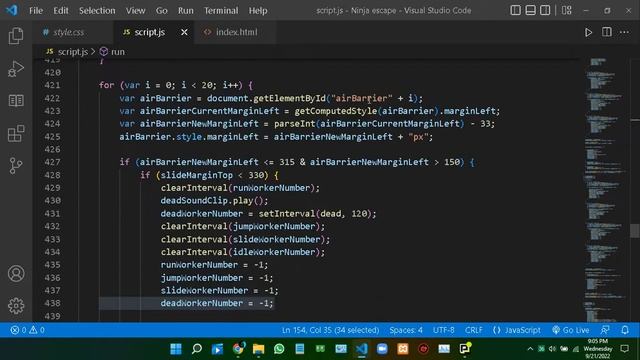
Task: Open the book-shaped view icon in activity bar
Action: (x=16, y=100)
